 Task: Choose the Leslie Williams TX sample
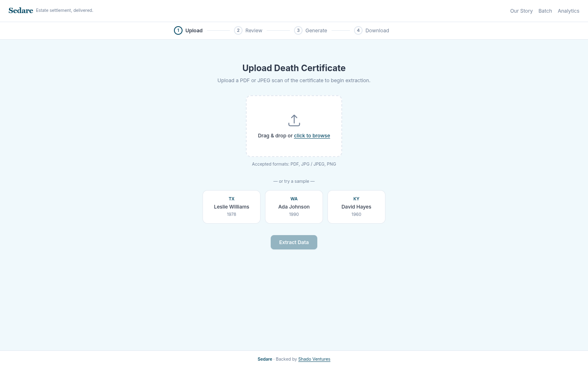(x=232, y=207)
